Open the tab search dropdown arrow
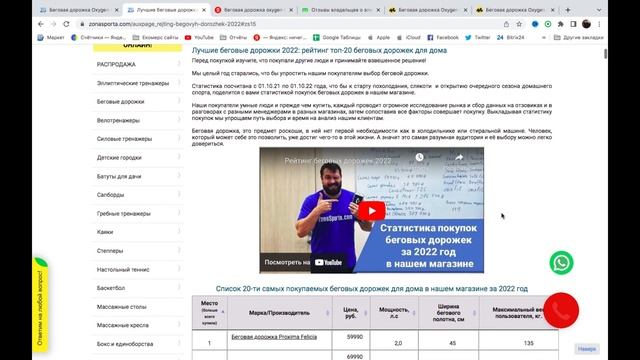The image size is (640, 360). tap(599, 10)
